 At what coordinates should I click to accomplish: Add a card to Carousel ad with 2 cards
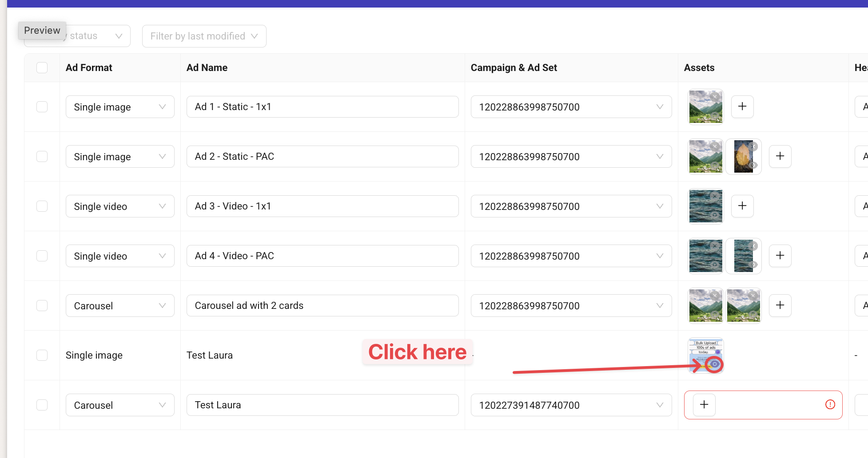(780, 305)
